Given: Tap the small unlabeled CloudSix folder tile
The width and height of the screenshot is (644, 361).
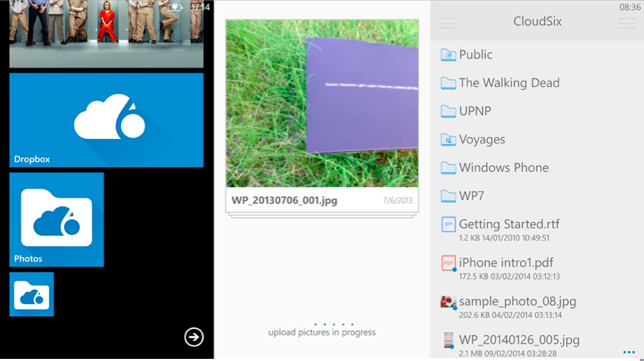Looking at the screenshot, I should (x=31, y=294).
